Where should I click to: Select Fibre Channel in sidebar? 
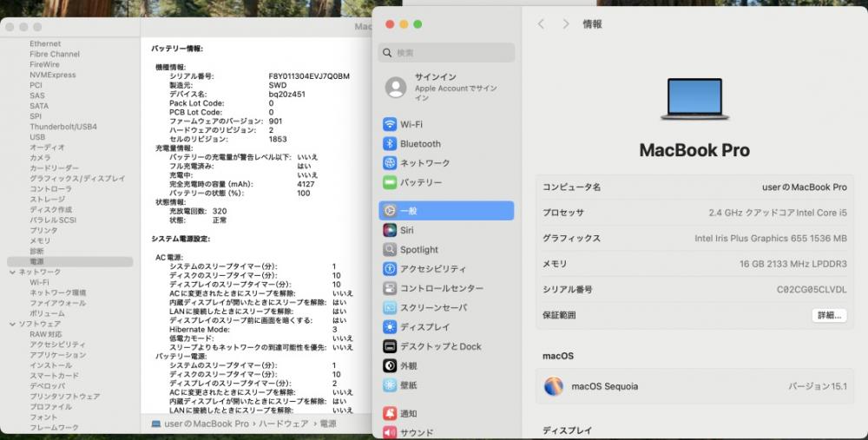pyautogui.click(x=55, y=54)
